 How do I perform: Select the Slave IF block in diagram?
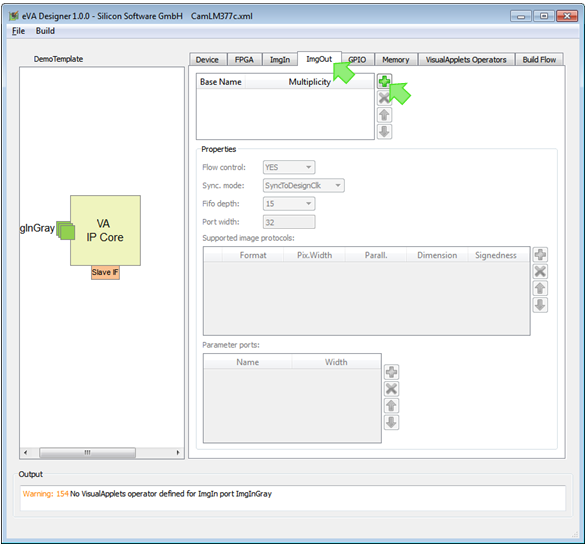pyautogui.click(x=105, y=273)
